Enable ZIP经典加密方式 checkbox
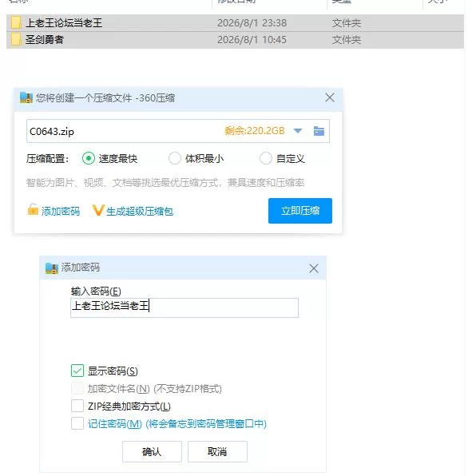Image resolution: width=472 pixels, height=476 pixels. click(x=77, y=406)
